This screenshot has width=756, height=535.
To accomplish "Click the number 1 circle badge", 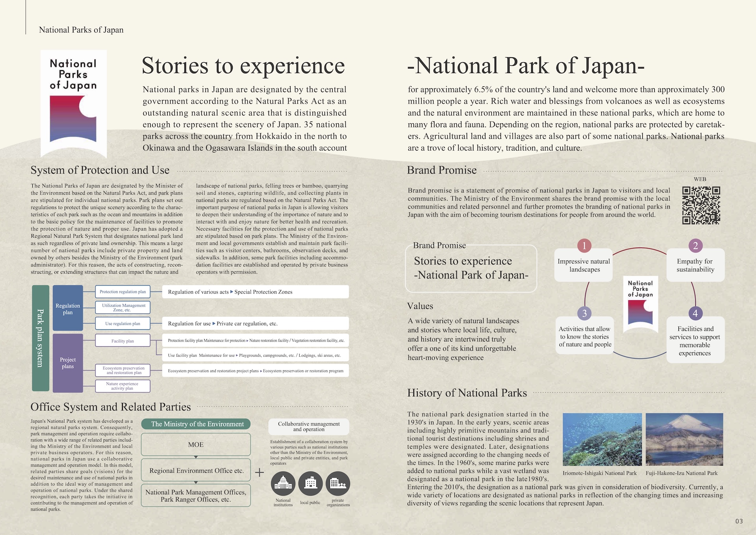I will (x=584, y=246).
